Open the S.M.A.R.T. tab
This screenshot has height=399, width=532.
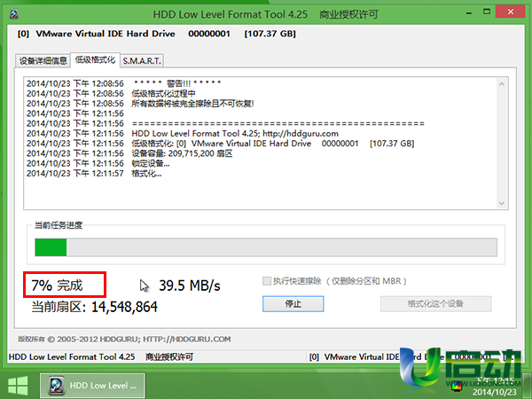(142, 61)
